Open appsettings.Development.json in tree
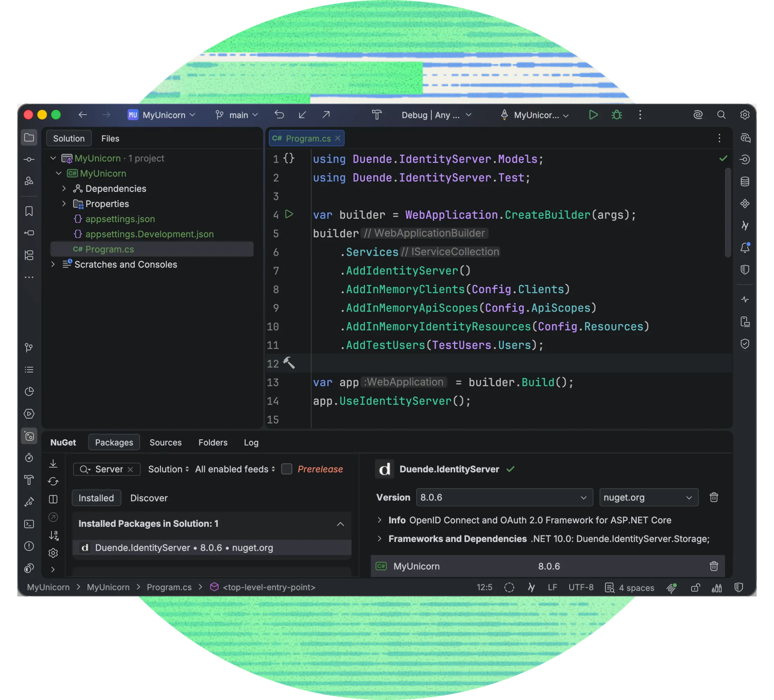The height and width of the screenshot is (700, 774). coord(149,234)
